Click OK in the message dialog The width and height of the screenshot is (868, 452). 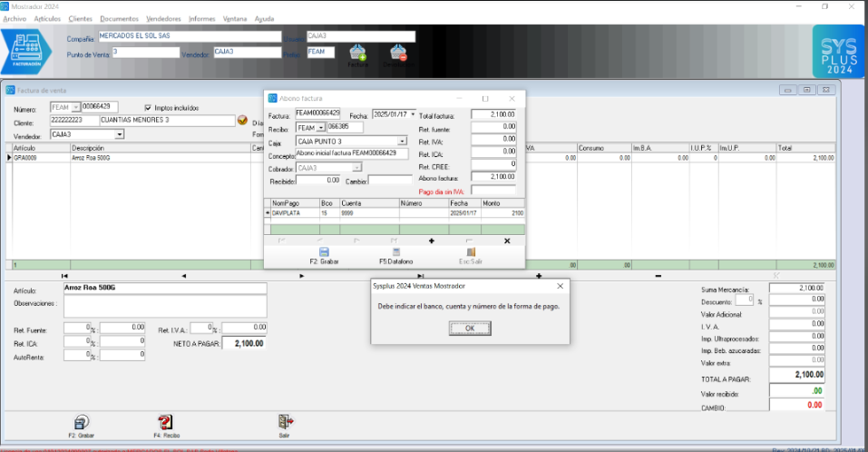[470, 329]
